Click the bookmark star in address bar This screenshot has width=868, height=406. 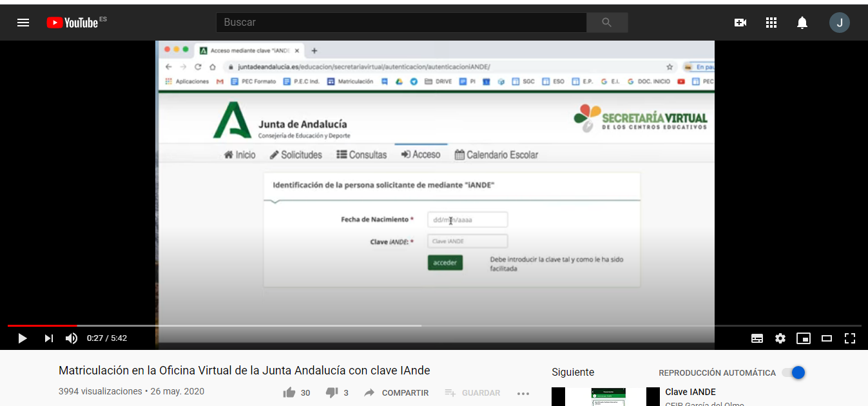pos(670,66)
